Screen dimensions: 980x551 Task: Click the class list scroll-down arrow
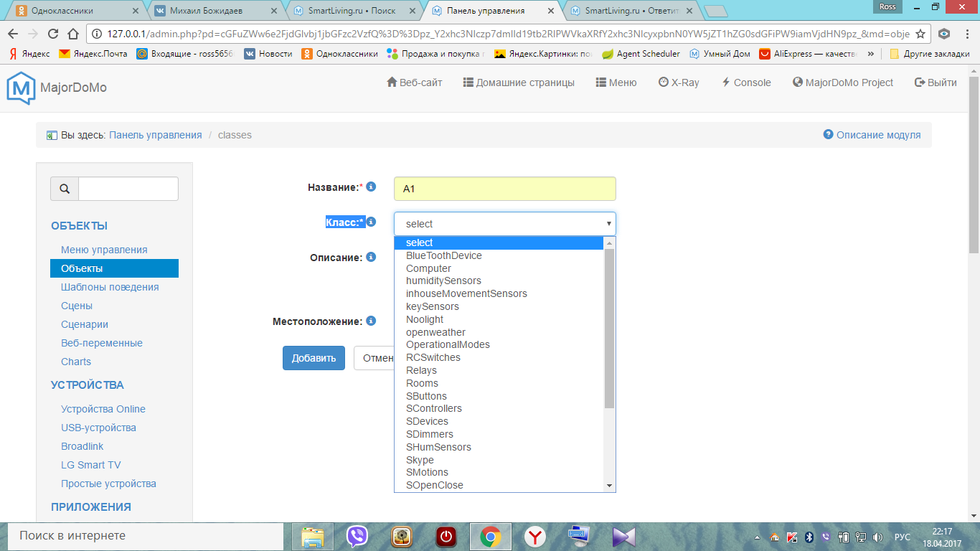click(610, 486)
